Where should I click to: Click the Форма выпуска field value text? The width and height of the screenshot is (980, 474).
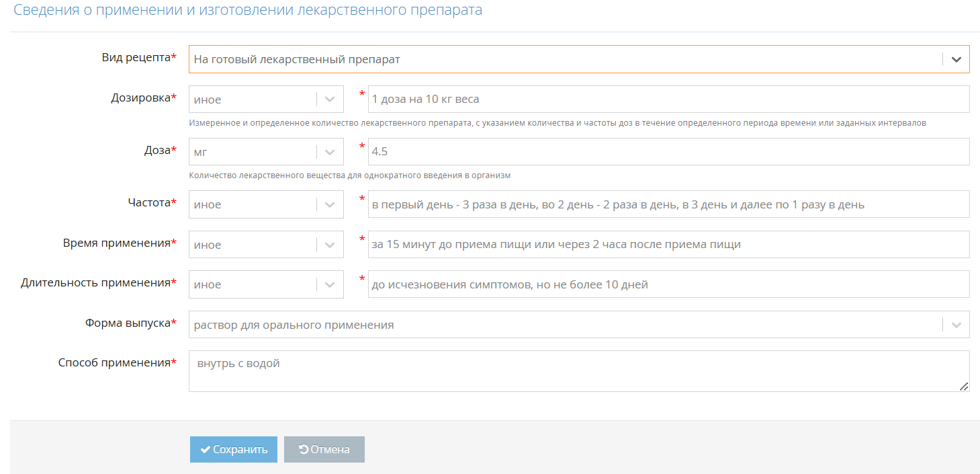294,325
